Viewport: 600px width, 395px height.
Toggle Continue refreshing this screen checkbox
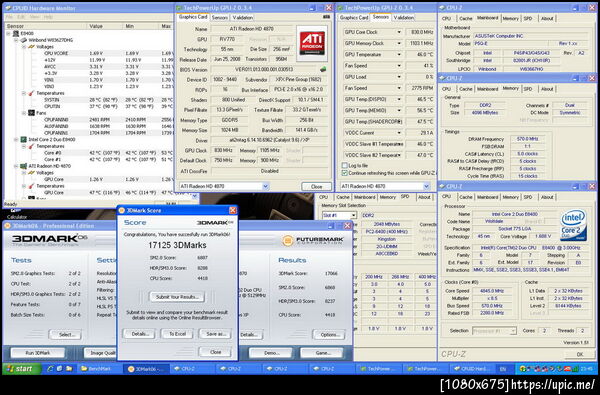coord(344,173)
